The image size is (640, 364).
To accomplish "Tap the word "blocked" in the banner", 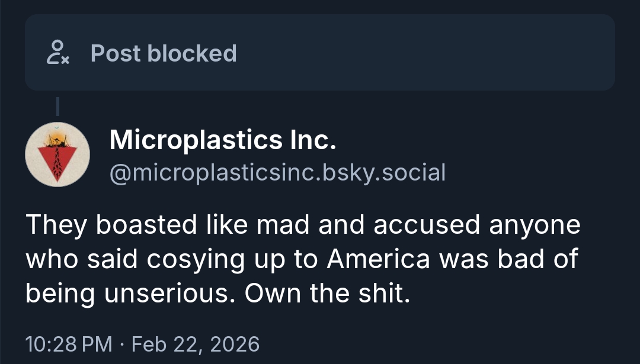I will 192,53.
